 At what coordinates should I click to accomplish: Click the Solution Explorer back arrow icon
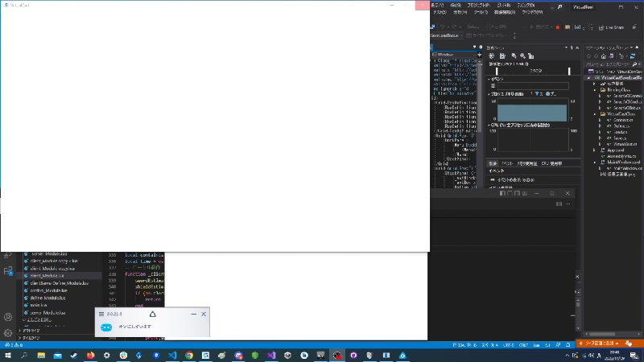(589, 56)
